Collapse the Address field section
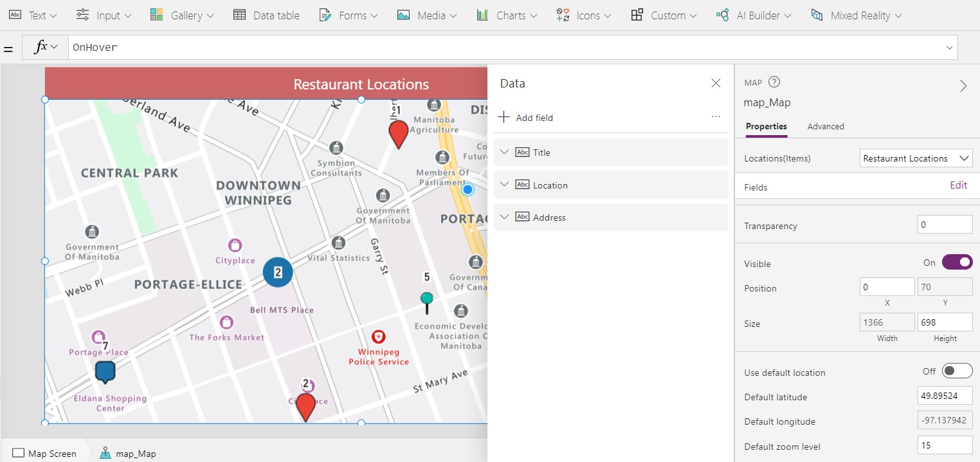 [x=505, y=217]
